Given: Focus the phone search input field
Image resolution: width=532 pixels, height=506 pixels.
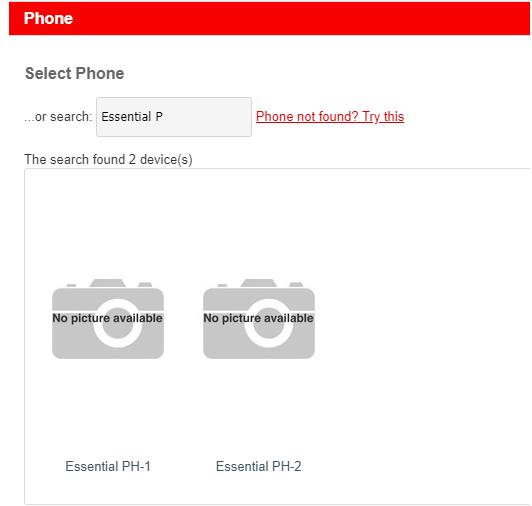Looking at the screenshot, I should click(174, 117).
